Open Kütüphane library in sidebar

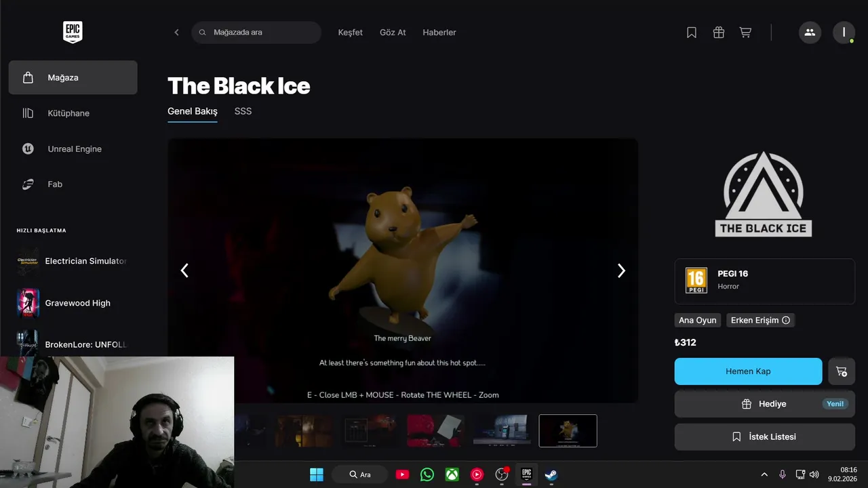pyautogui.click(x=73, y=113)
